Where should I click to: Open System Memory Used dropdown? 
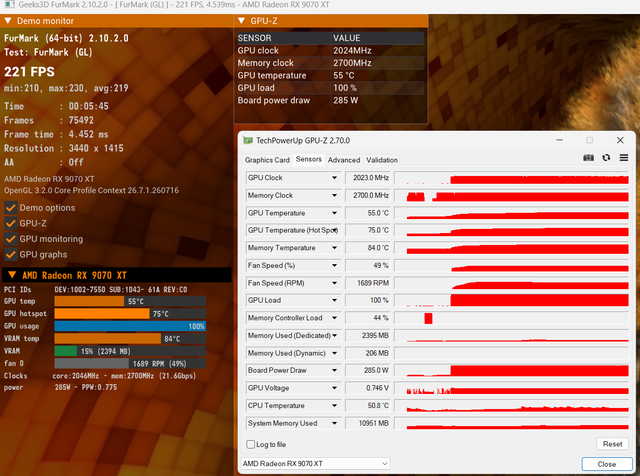click(x=334, y=423)
